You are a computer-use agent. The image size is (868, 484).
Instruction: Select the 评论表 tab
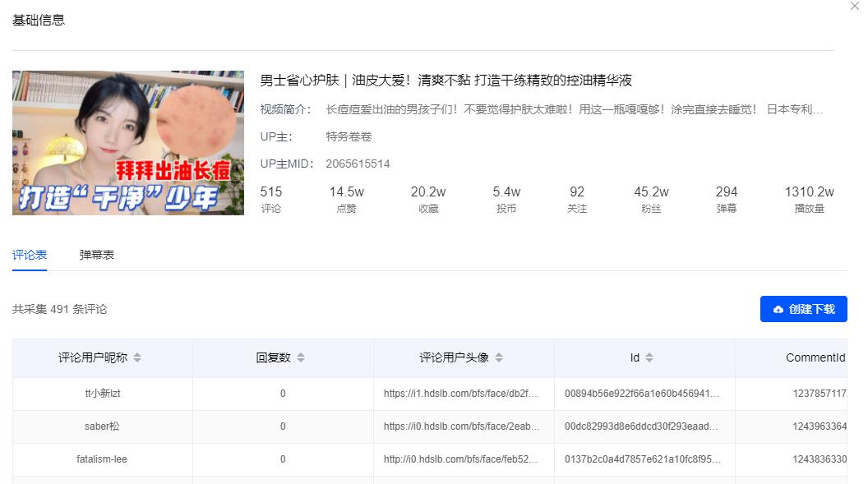point(29,255)
